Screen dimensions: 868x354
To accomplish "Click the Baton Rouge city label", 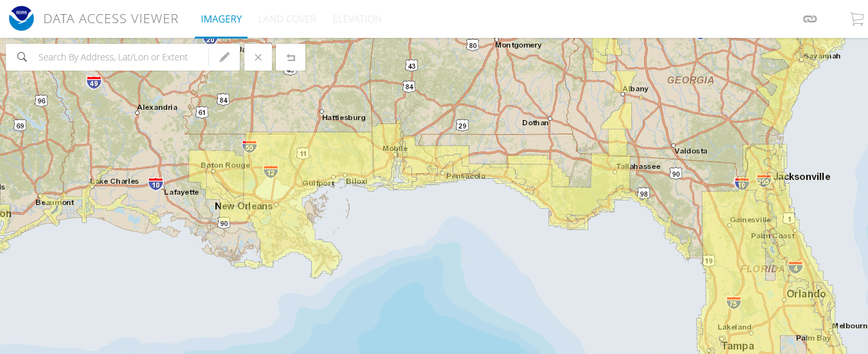I will [225, 165].
